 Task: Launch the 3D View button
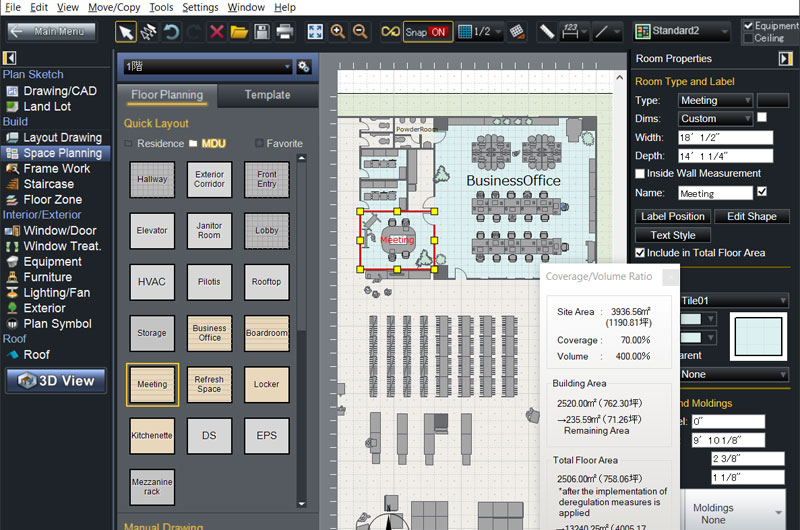click(x=56, y=380)
